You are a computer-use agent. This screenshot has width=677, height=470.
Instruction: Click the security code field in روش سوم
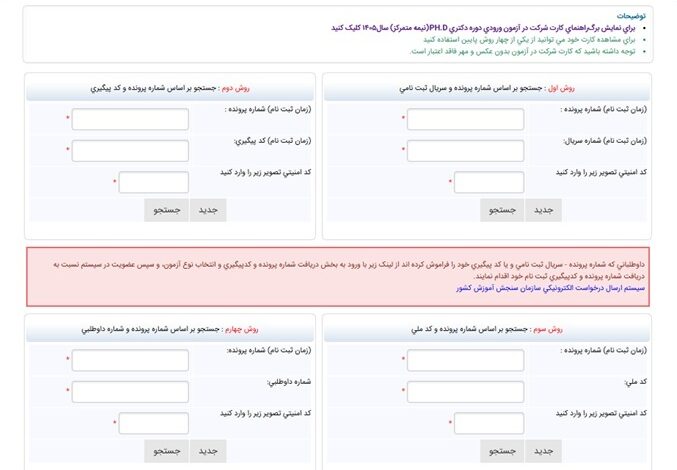[489, 423]
